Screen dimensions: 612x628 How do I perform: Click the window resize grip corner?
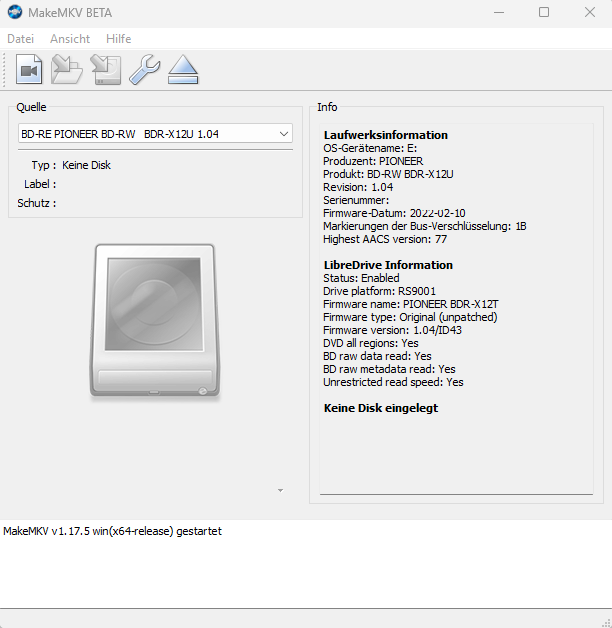click(x=606, y=622)
